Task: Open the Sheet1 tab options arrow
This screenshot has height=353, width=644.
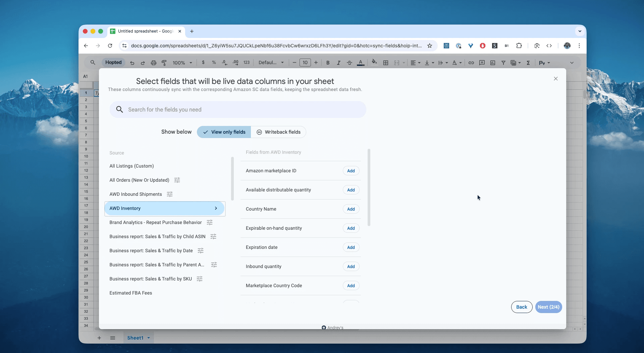Action: 149,338
